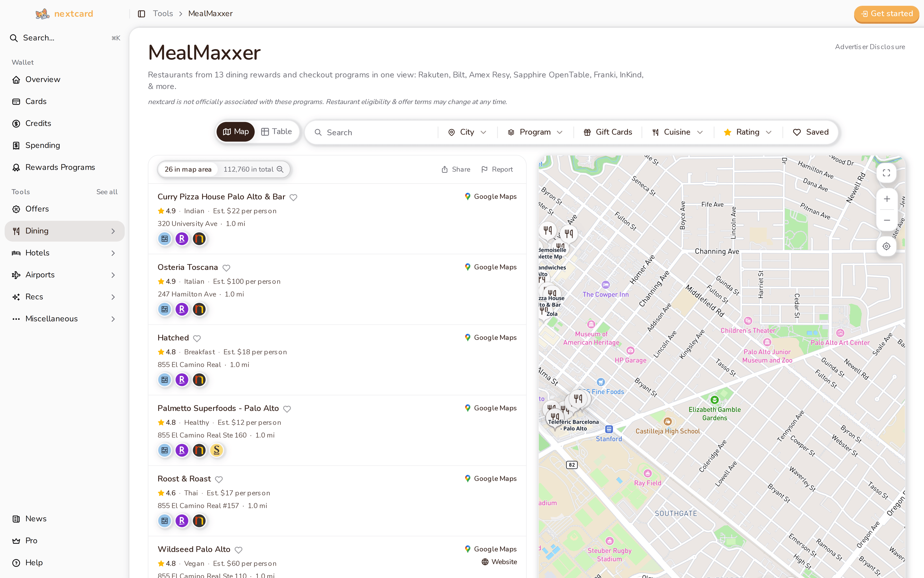The image size is (924, 578).
Task: Toggle heart beside Roost & Roast
Action: [219, 479]
